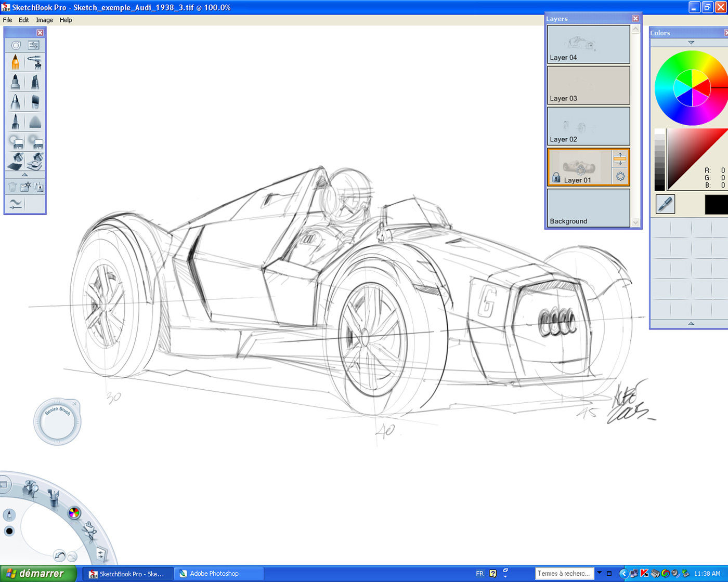
Task: Select the Airbrush tool
Action: click(x=34, y=63)
